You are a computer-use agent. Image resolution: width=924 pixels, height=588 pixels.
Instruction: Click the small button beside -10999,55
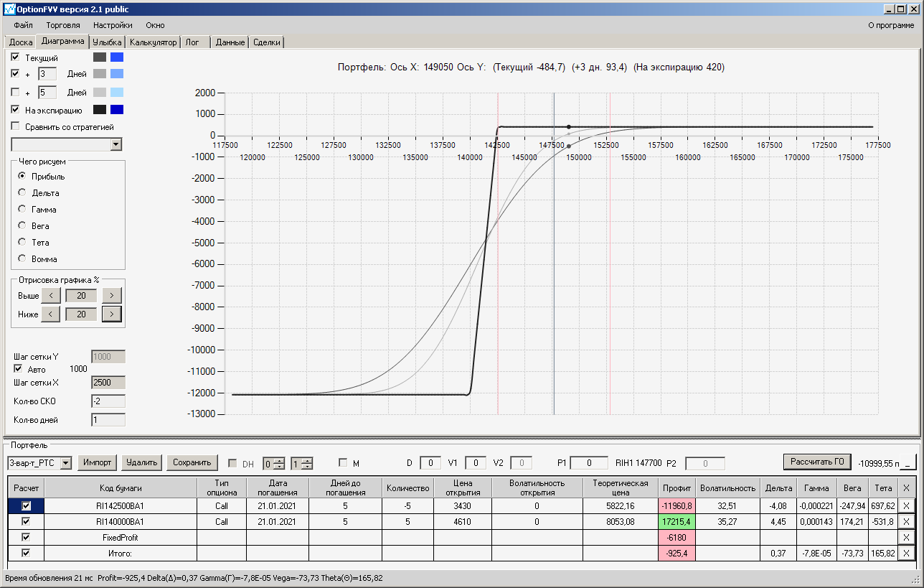pos(909,463)
